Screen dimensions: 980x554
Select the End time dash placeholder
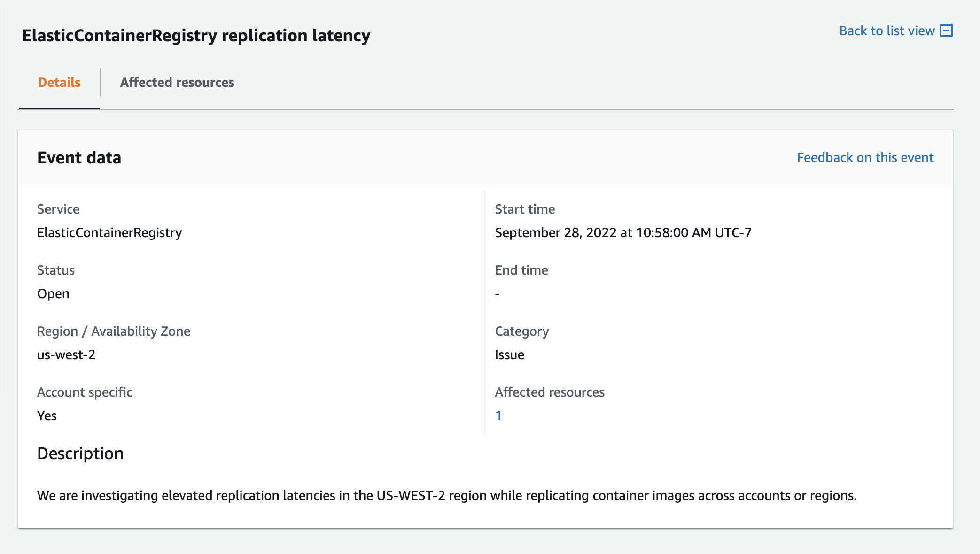[497, 293]
